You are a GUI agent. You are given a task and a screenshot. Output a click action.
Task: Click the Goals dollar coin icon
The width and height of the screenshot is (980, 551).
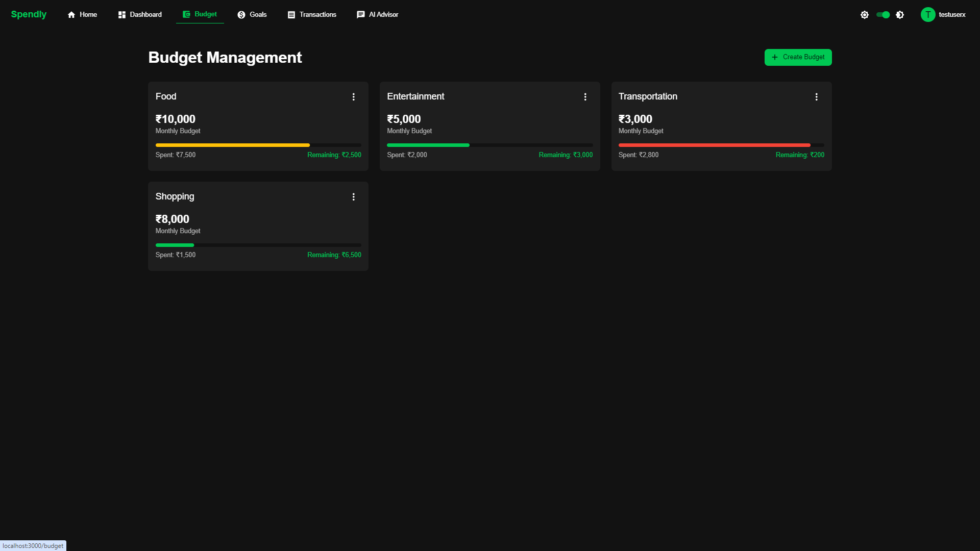pos(241,15)
